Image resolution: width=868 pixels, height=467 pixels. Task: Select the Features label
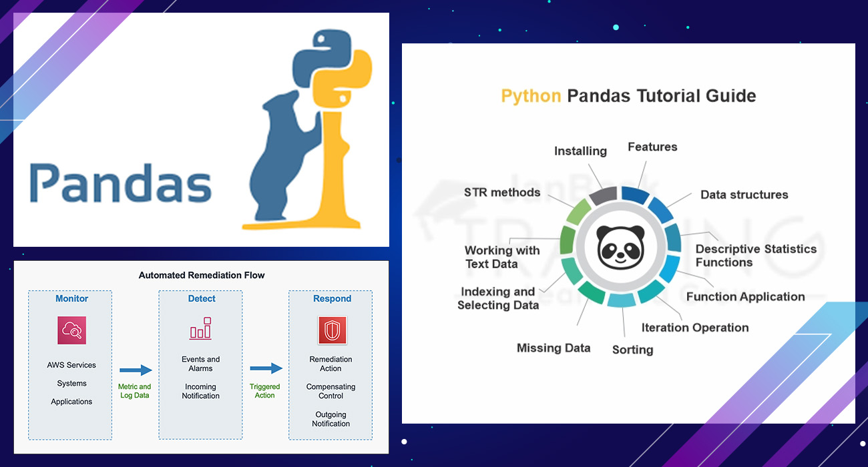click(652, 147)
